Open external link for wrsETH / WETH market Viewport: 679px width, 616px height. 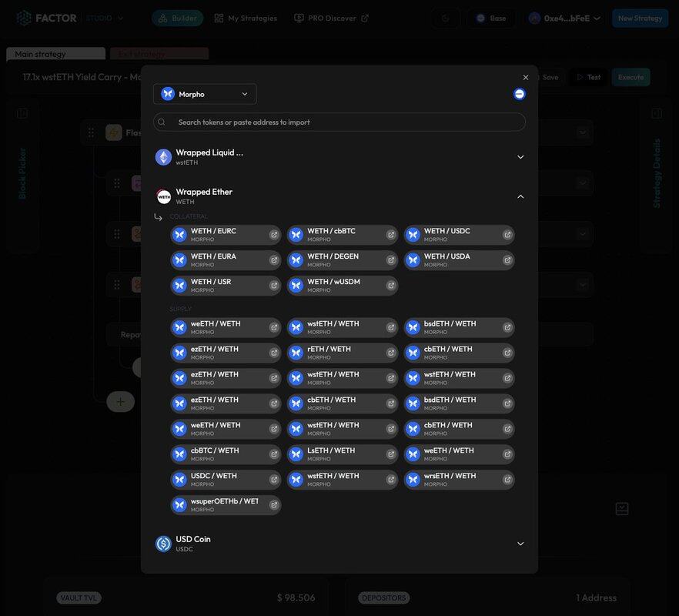(507, 480)
